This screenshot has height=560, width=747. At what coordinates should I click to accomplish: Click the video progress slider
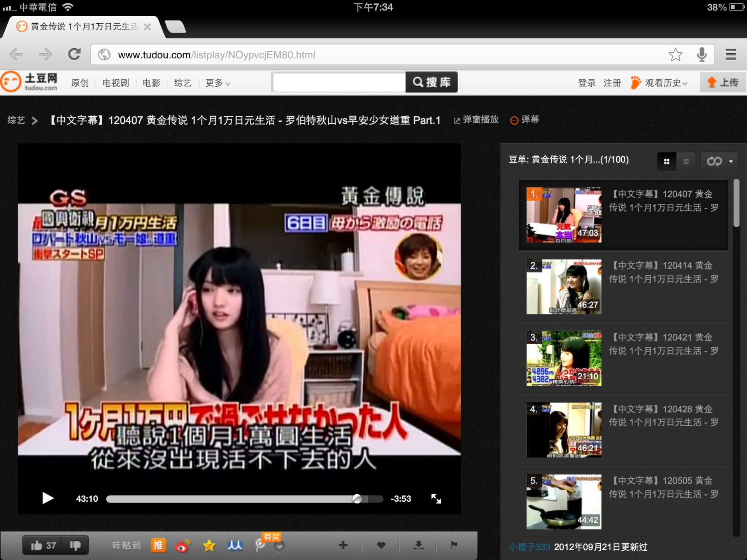(x=244, y=499)
